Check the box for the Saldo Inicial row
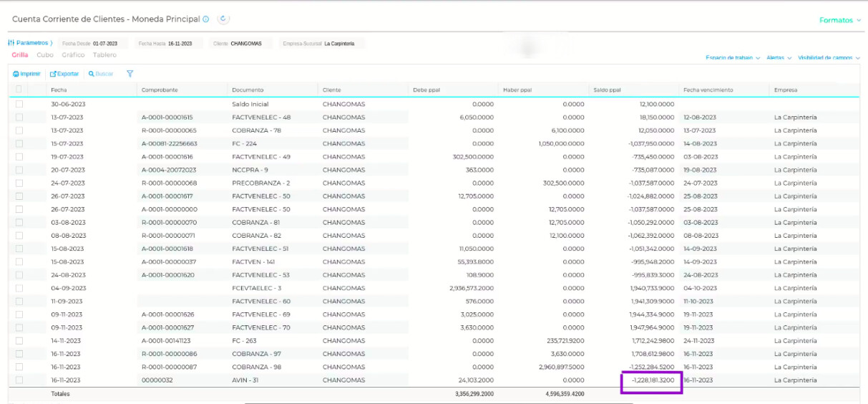This screenshot has height=404, width=868. pyautogui.click(x=19, y=104)
